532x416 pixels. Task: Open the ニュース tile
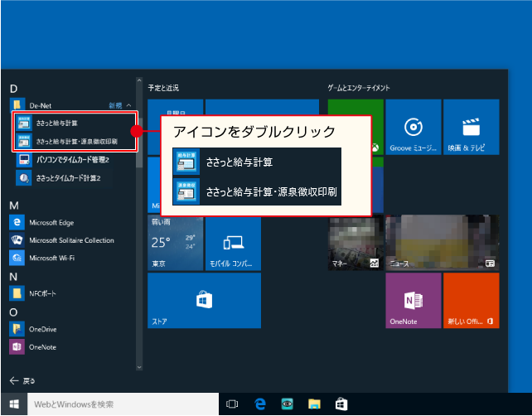tap(443, 243)
